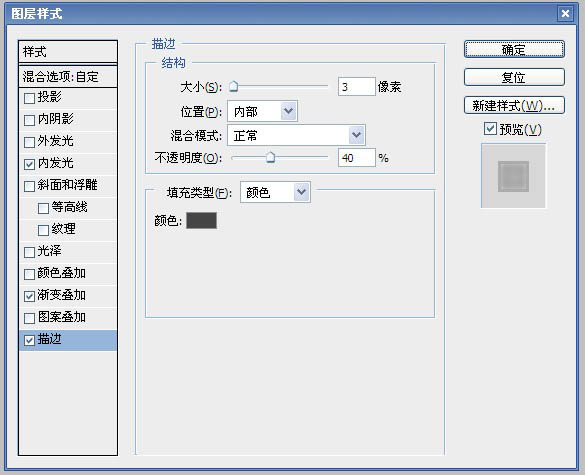The width and height of the screenshot is (585, 475).
Task: Open the 内发光 settings entry
Action: [56, 163]
